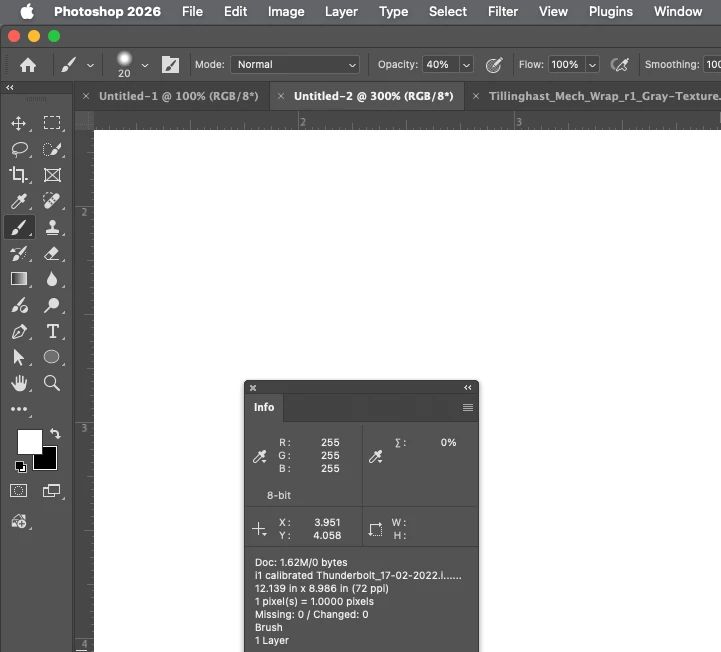Toggle the Brush Settings panel
This screenshot has height=652, width=721.
tap(170, 65)
